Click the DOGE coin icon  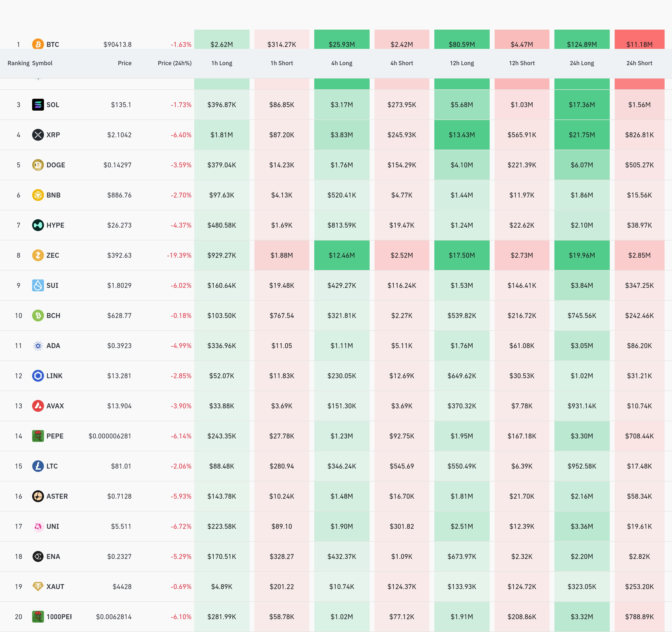click(x=38, y=165)
